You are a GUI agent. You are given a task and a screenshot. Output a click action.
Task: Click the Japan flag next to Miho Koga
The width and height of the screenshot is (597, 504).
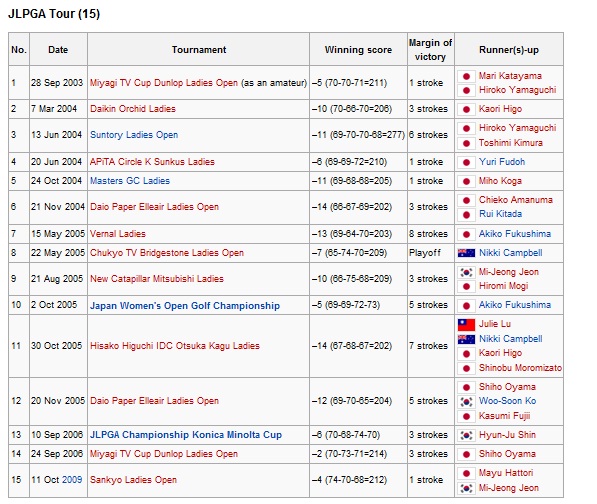tap(466, 181)
